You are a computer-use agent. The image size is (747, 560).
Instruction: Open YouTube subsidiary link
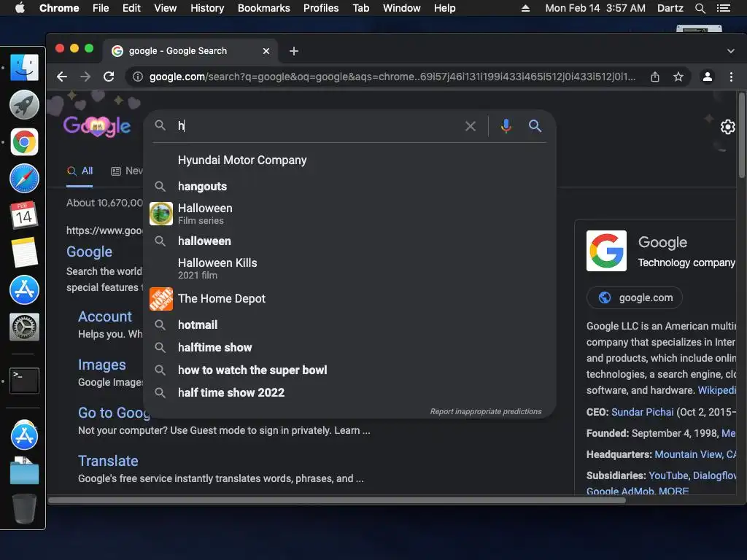668,475
